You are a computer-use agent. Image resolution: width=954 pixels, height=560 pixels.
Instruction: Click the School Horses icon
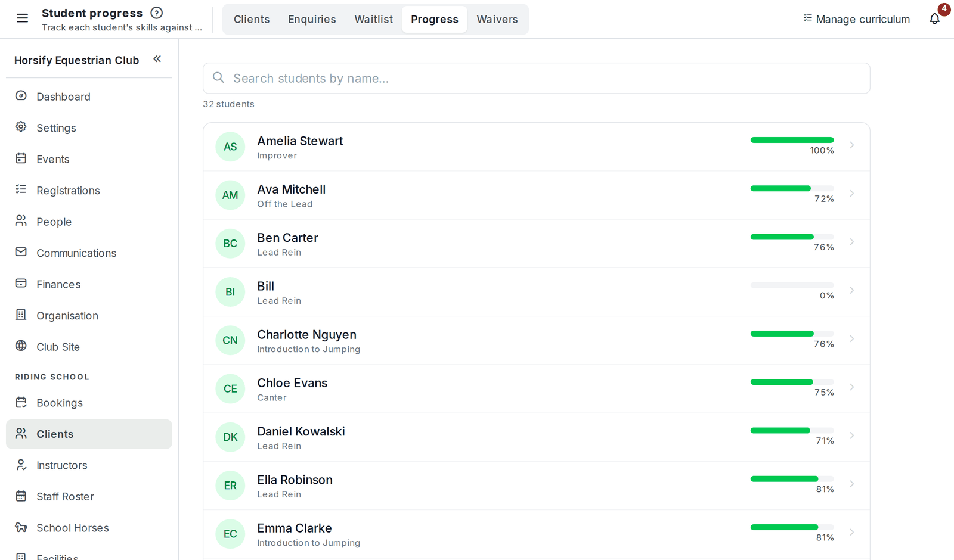pyautogui.click(x=21, y=527)
